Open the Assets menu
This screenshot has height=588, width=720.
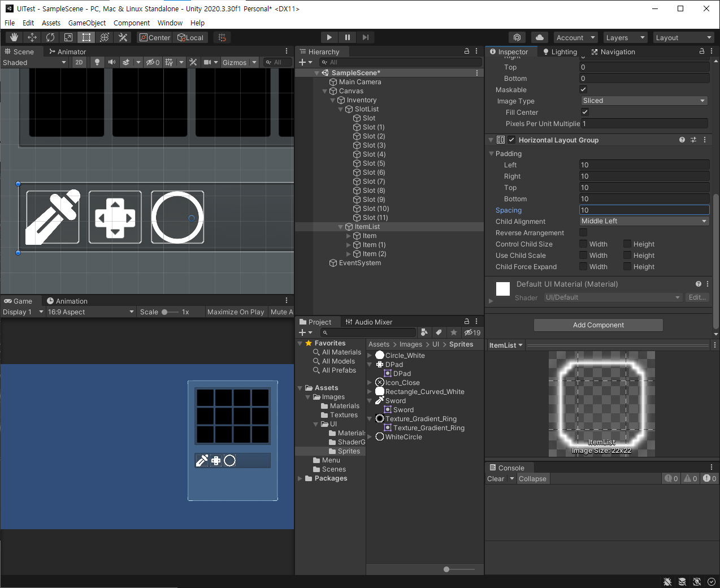tap(51, 23)
